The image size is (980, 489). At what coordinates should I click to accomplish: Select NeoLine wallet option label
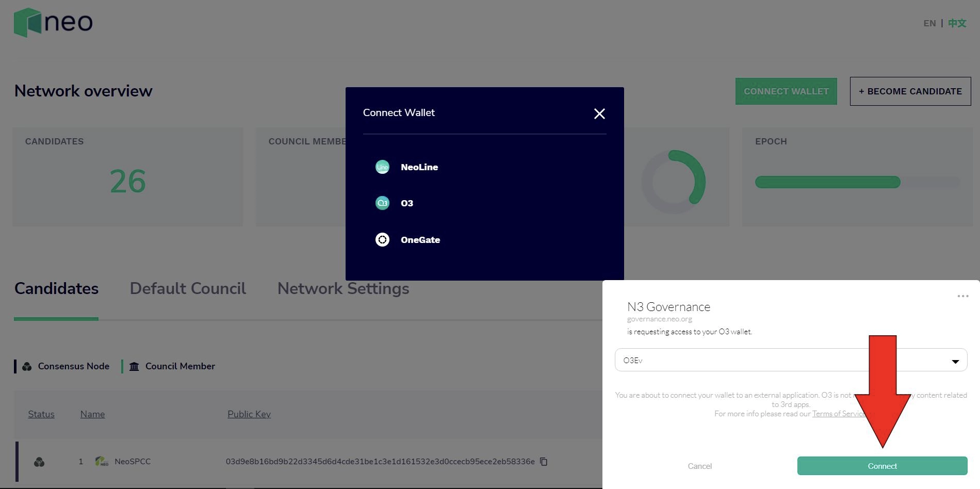tap(419, 167)
